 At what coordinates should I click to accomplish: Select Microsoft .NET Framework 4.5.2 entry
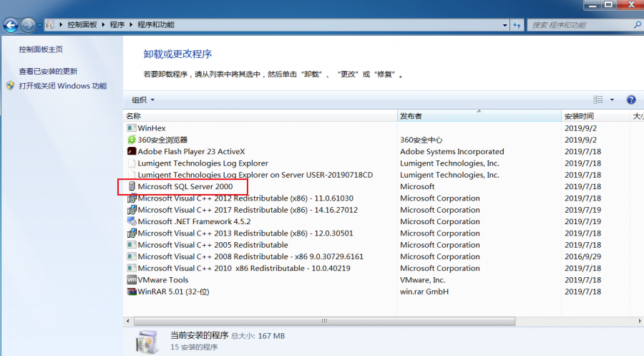(x=194, y=221)
